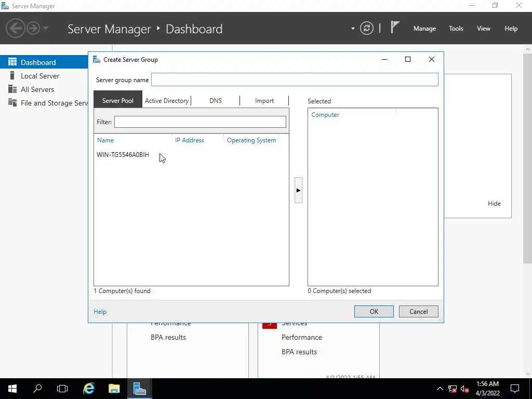This screenshot has width=532, height=399.
Task: Sort server list by Name column
Action: [105, 140]
